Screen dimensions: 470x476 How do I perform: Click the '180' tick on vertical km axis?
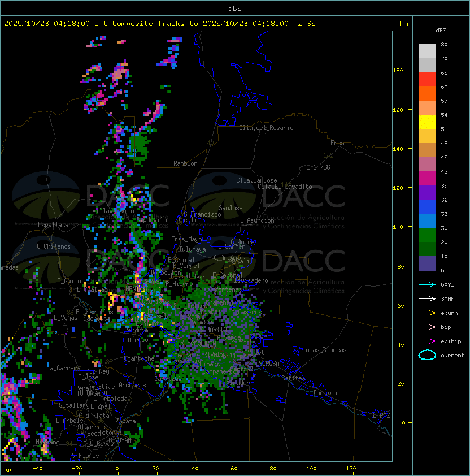pyautogui.click(x=398, y=71)
